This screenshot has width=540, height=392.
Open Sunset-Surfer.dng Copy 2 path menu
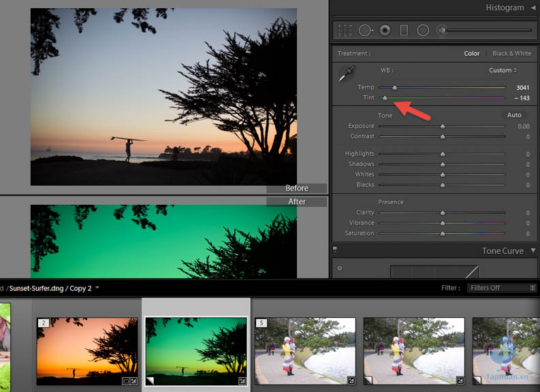coord(97,288)
